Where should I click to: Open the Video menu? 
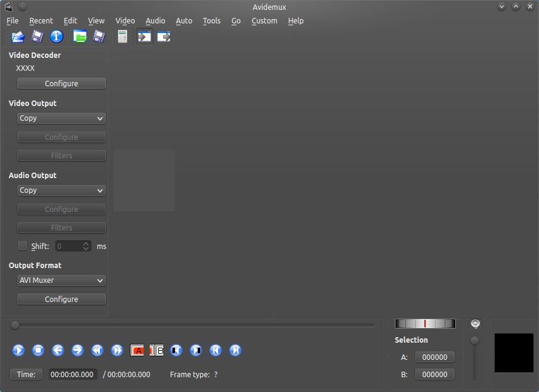pyautogui.click(x=125, y=21)
